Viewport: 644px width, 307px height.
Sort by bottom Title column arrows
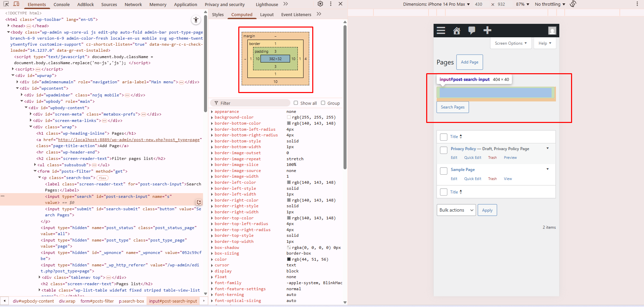461,192
